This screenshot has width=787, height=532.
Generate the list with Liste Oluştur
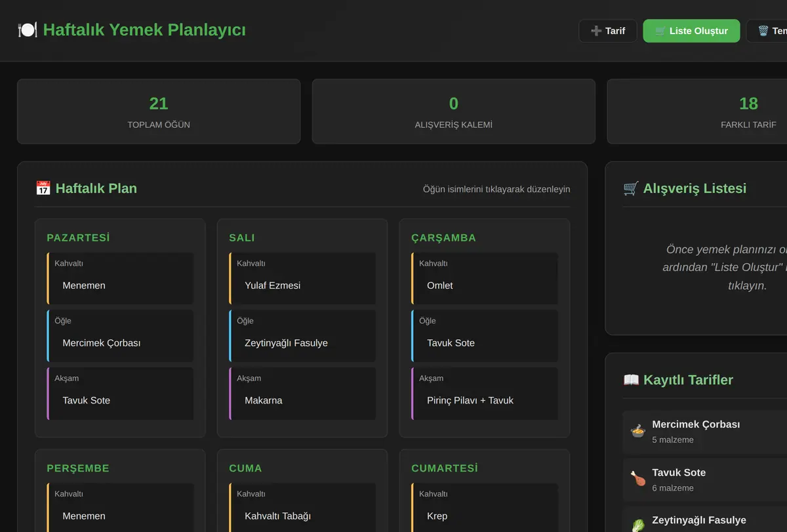691,31
